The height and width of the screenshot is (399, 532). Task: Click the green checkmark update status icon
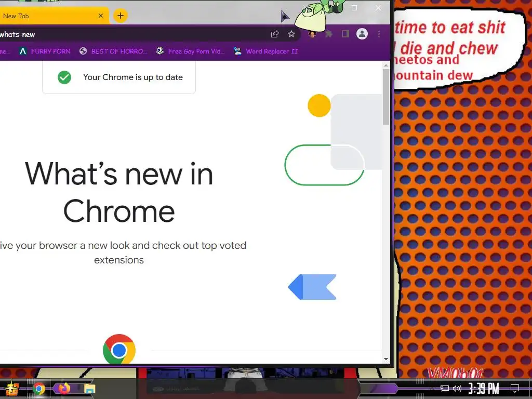[64, 77]
